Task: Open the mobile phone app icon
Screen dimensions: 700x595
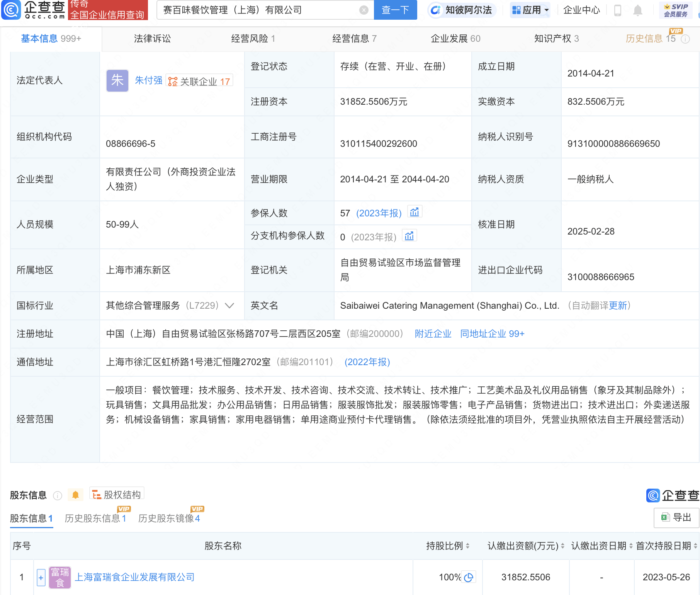Action: tap(617, 10)
